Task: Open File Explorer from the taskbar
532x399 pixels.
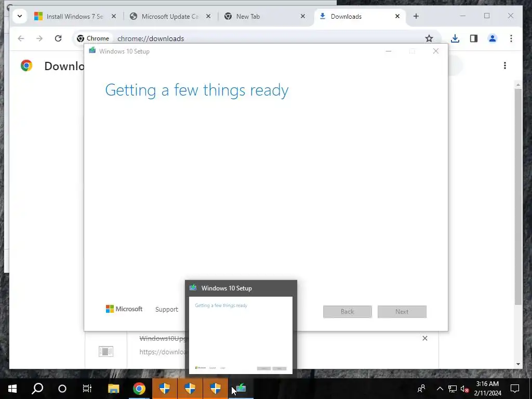Action: [x=114, y=389]
